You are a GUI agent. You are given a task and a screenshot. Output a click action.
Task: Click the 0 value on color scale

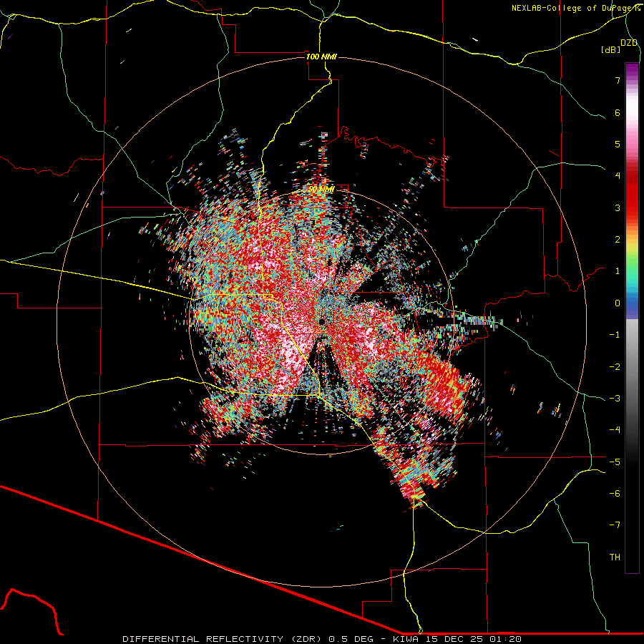618,303
